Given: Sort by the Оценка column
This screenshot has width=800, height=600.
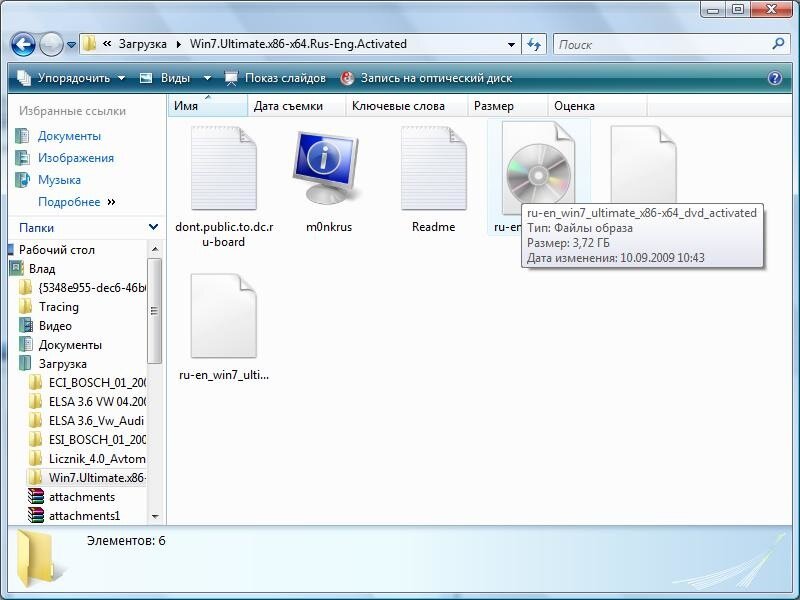Looking at the screenshot, I should [597, 106].
